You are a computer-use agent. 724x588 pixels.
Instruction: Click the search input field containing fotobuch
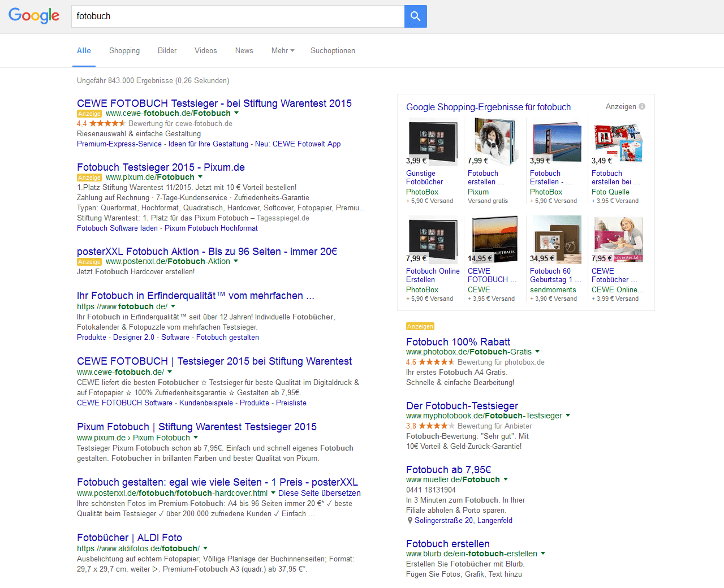pos(238,16)
